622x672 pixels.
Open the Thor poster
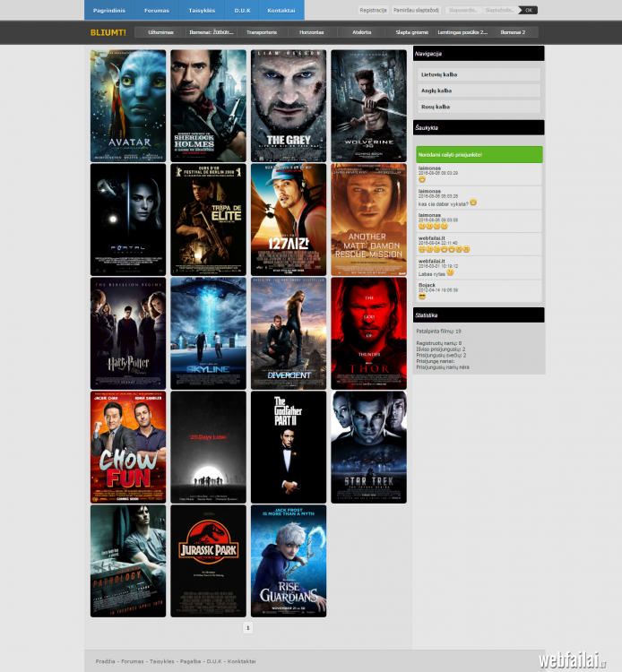pos(368,333)
